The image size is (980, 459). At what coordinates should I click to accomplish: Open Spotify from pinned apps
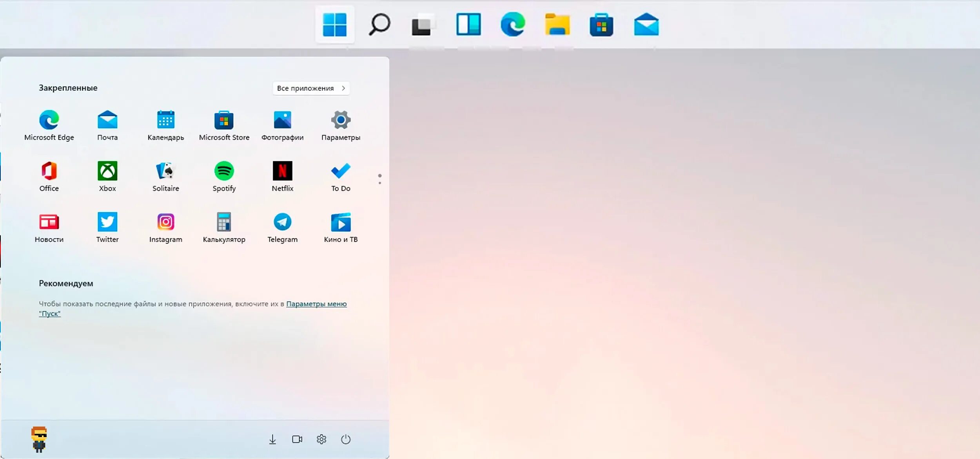click(x=224, y=171)
